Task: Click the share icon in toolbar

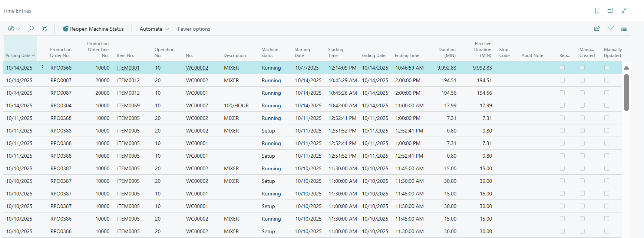Action: pyautogui.click(x=597, y=29)
